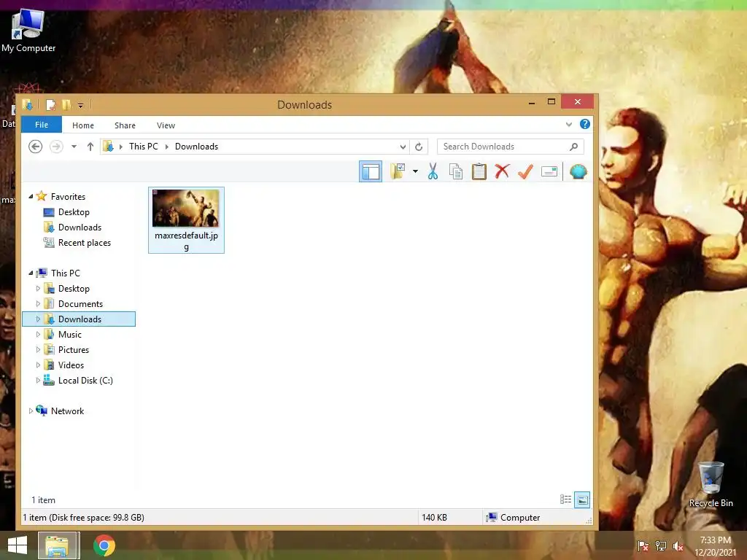Go up one folder level
Image resolution: width=747 pixels, height=560 pixels.
90,147
